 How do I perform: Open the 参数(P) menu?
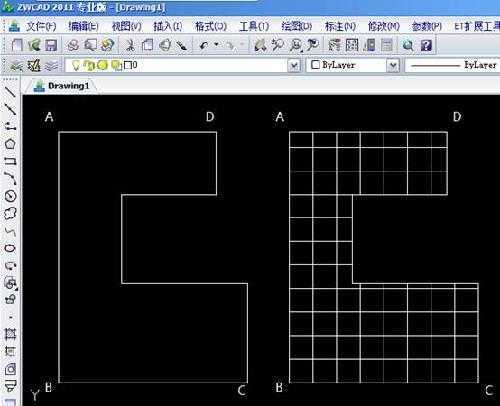pyautogui.click(x=427, y=26)
